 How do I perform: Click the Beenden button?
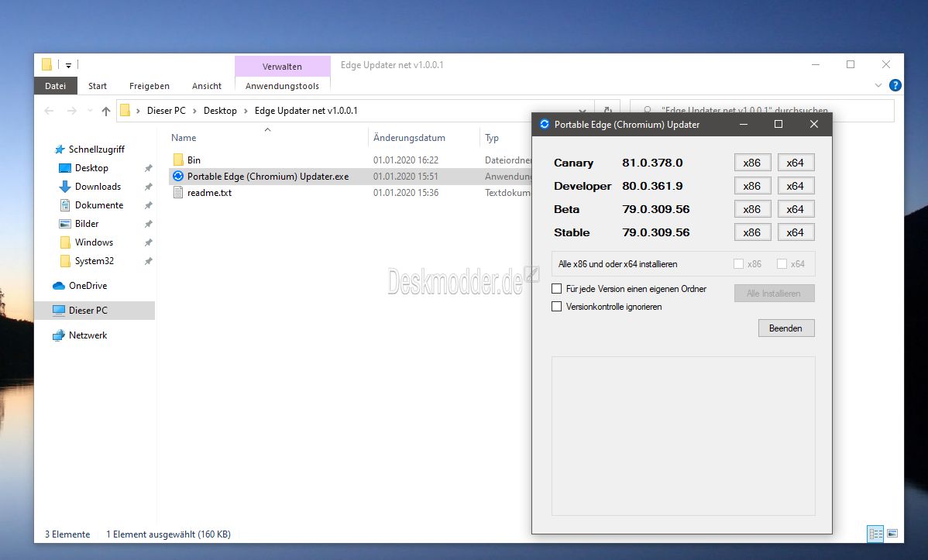pos(786,328)
